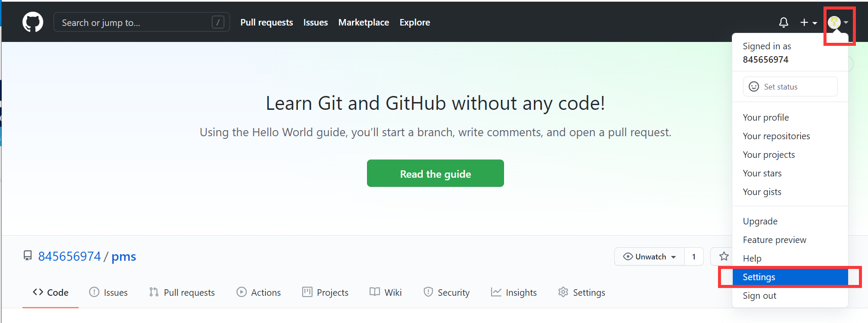Select the Insights tab
The width and height of the screenshot is (868, 323).
pyautogui.click(x=514, y=292)
